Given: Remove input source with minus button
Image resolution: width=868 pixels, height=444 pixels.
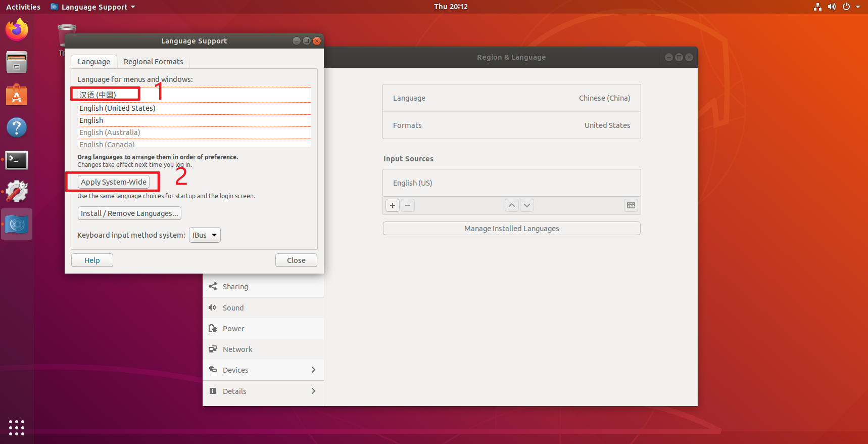Looking at the screenshot, I should tap(408, 205).
